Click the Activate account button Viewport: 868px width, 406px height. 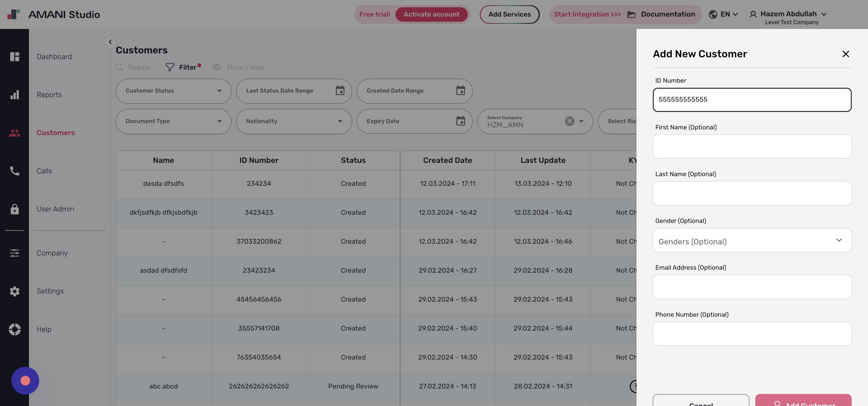pos(431,14)
